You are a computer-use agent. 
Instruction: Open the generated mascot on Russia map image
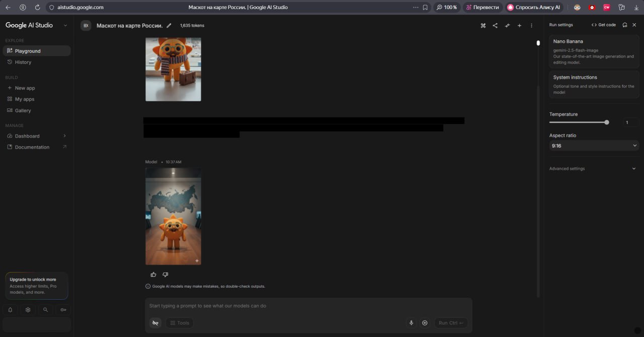tap(173, 217)
